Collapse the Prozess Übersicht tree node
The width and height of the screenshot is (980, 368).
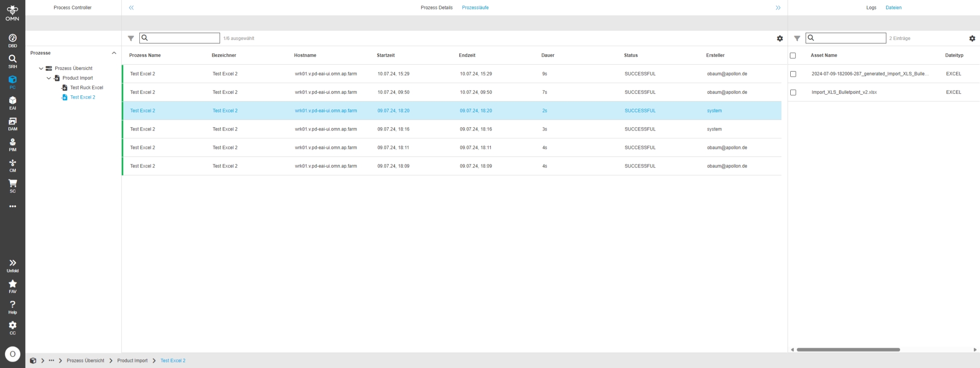[41, 68]
